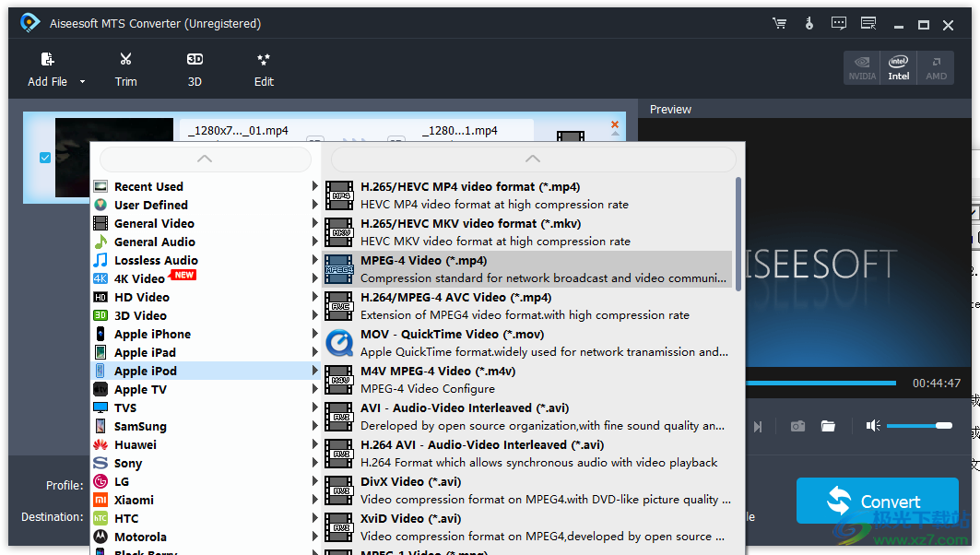Open the Add File toolbar button

48,69
